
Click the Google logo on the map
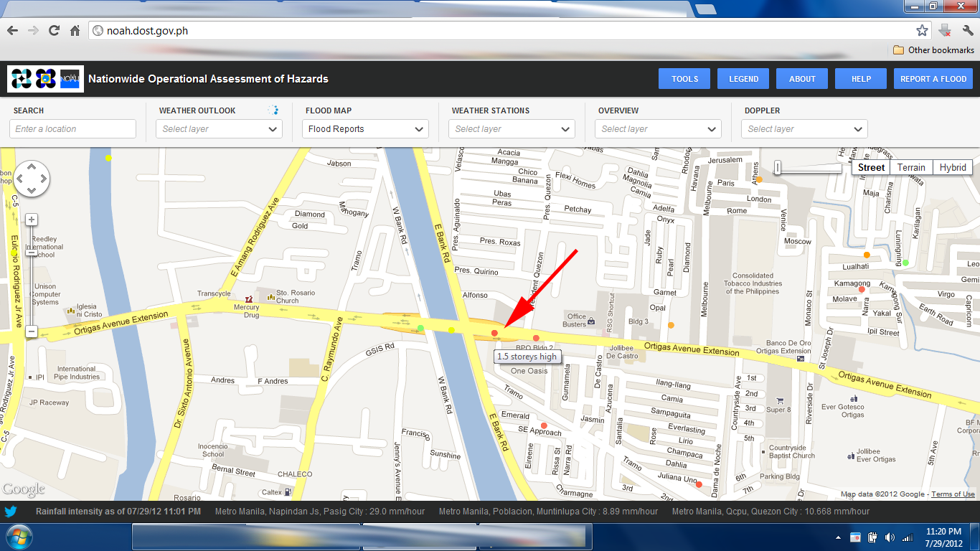[24, 490]
